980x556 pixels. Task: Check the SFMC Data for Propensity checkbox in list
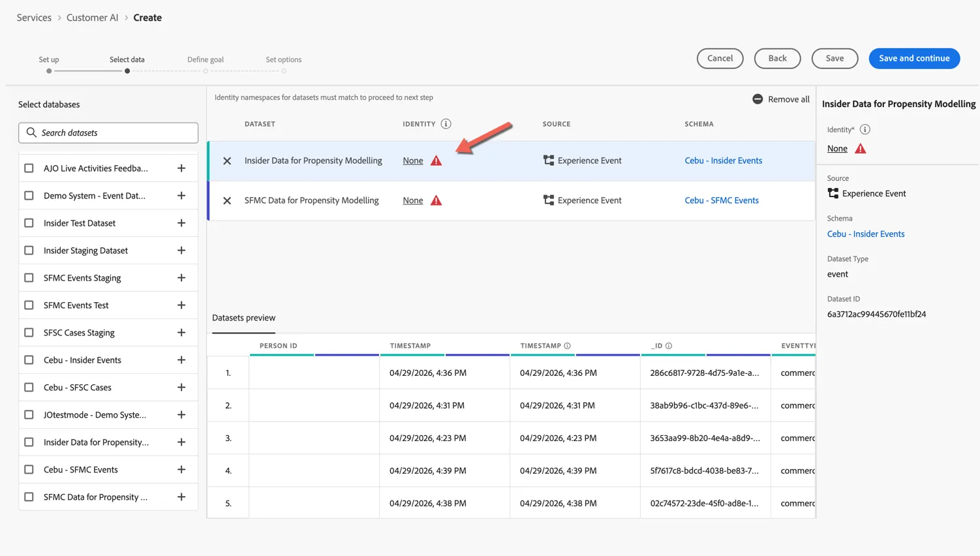[x=29, y=497]
